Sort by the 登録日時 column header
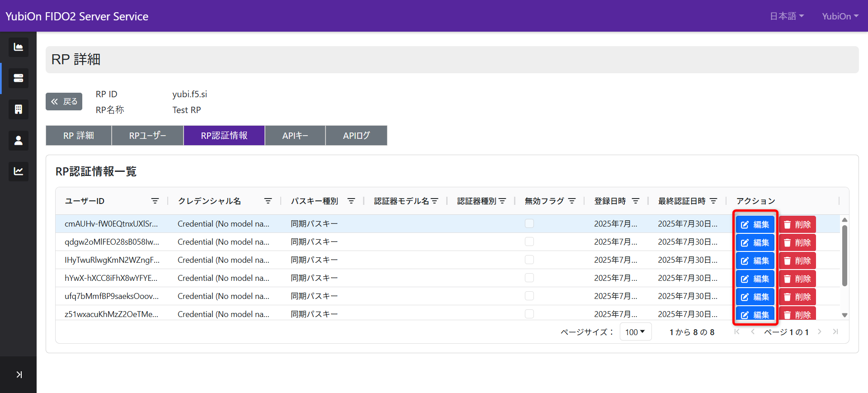868x393 pixels. tap(610, 201)
